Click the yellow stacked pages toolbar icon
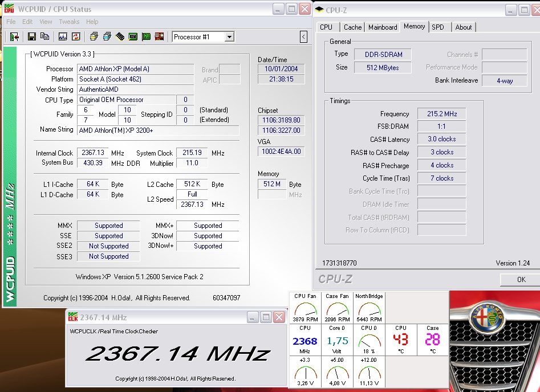Screen dimensions: 540x392 click(x=94, y=36)
